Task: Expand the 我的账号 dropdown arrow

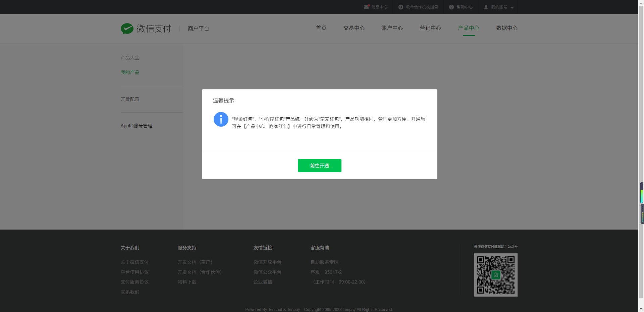Action: click(x=512, y=7)
